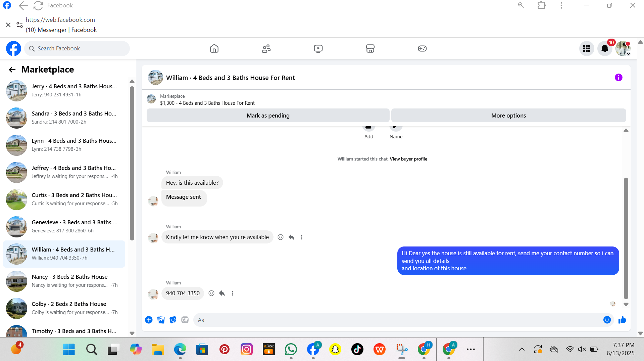Open more options for 'Kindly let me know' message
Viewport: 644px width, 361px height.
[302, 237]
